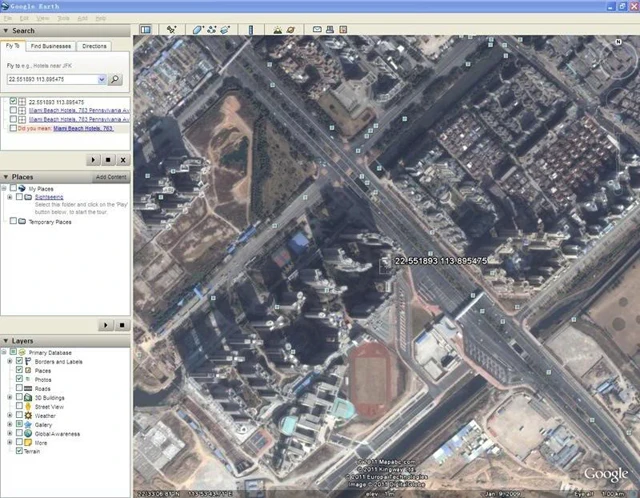The height and width of the screenshot is (498, 640).
Task: Click the planet switch icon in toolbar
Action: (291, 29)
